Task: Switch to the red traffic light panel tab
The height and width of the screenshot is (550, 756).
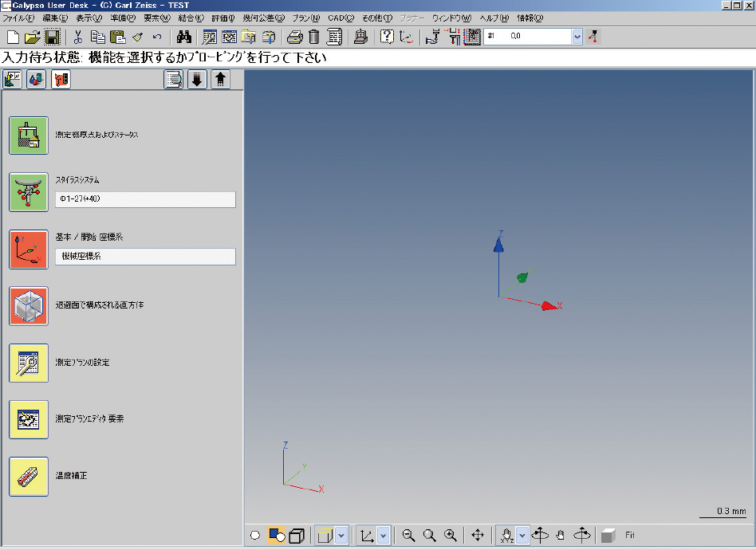Action: [x=61, y=79]
